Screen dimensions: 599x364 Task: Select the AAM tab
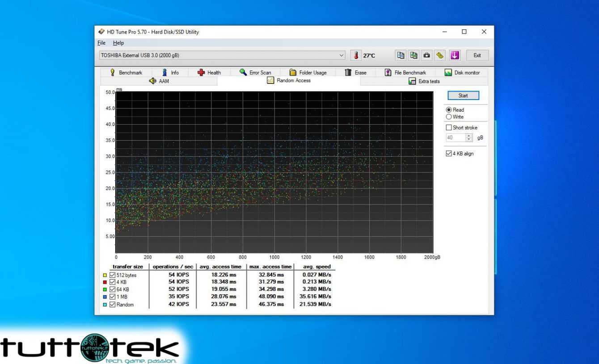coord(159,81)
